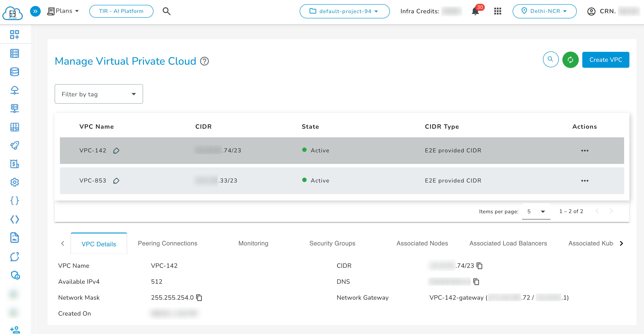Image resolution: width=644 pixels, height=334 pixels.
Task: Copy the CIDR value in VPC Details
Action: [x=479, y=266]
